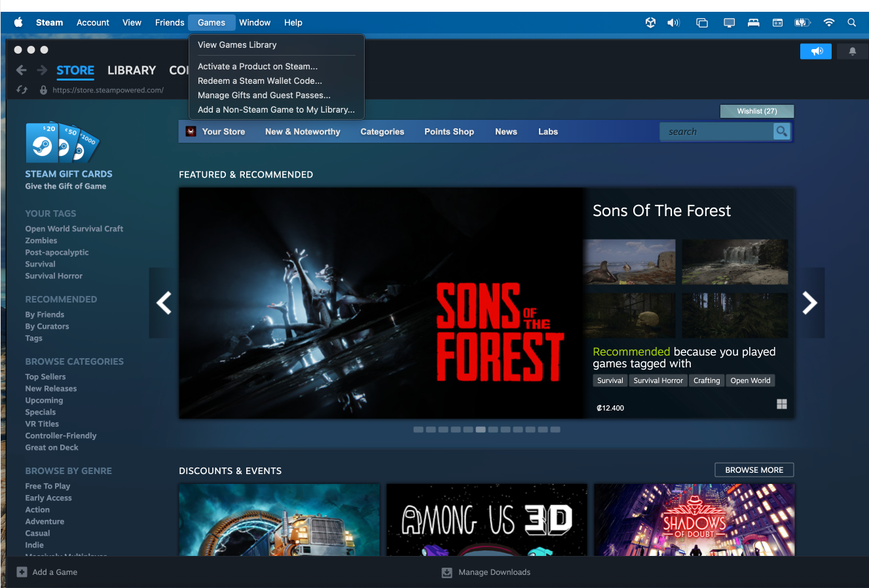The width and height of the screenshot is (869, 588).
Task: Click the forward navigation arrow
Action: [42, 70]
